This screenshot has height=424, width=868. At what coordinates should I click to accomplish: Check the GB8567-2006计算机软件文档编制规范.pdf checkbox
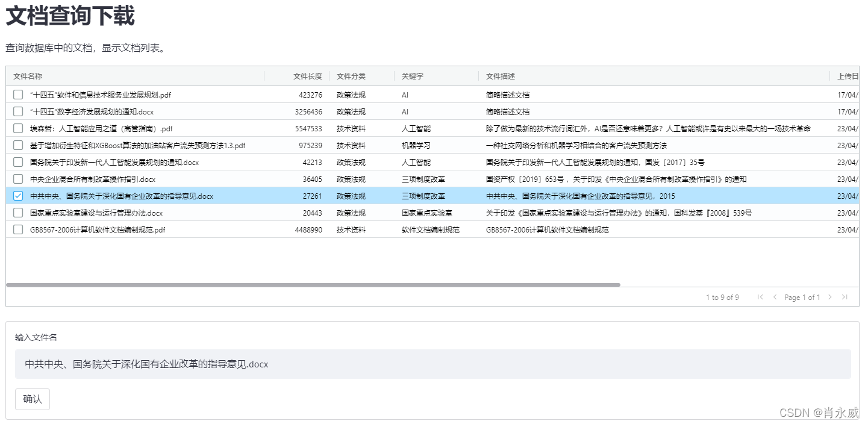[x=17, y=229]
